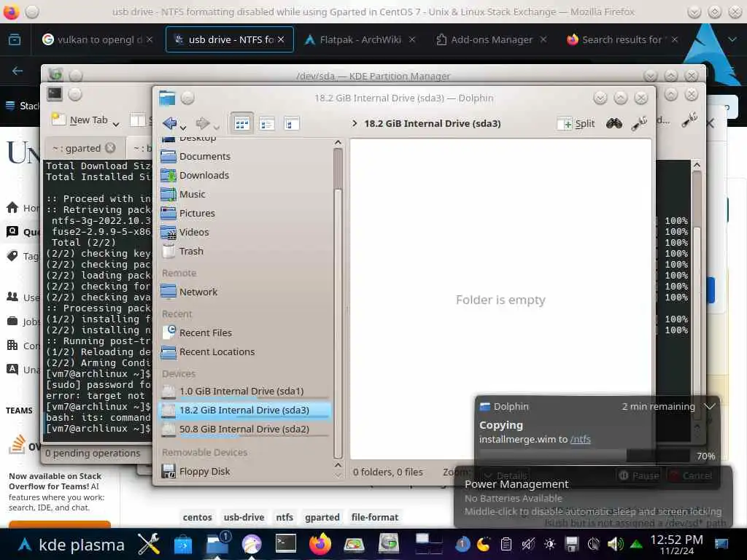Open the kde plasma application launcher

point(71,544)
